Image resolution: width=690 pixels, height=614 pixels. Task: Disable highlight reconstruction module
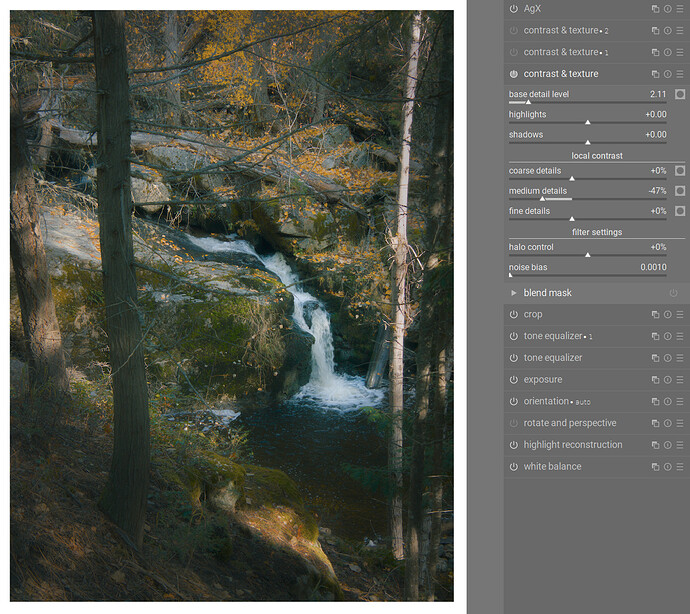tap(514, 445)
